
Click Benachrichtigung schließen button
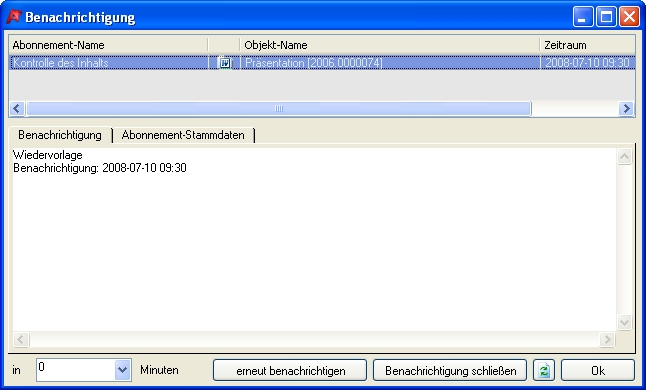point(450,370)
